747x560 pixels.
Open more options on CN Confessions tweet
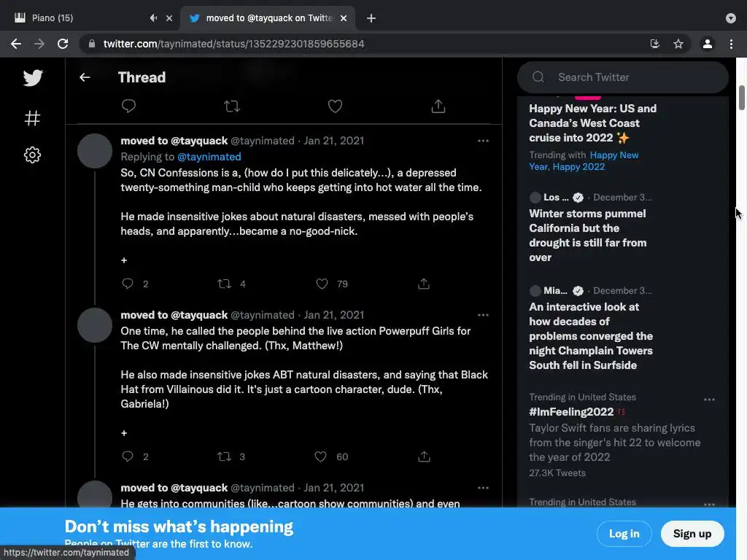483,141
